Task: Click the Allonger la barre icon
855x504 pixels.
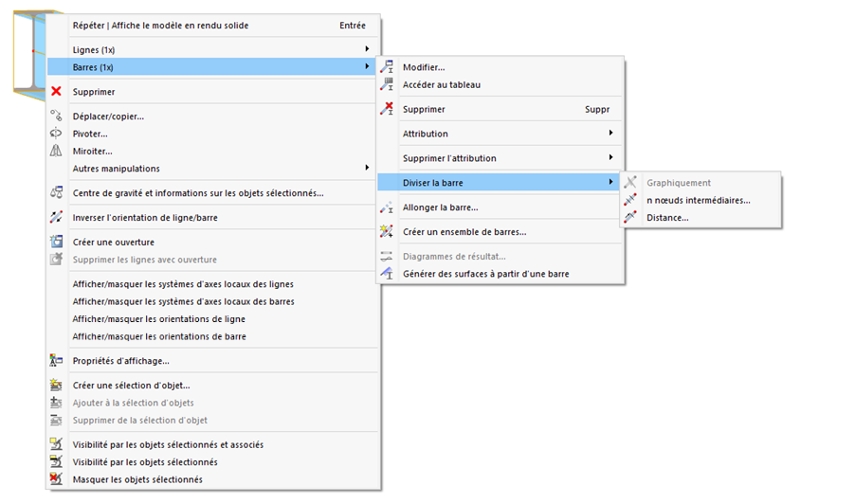Action: click(x=387, y=207)
